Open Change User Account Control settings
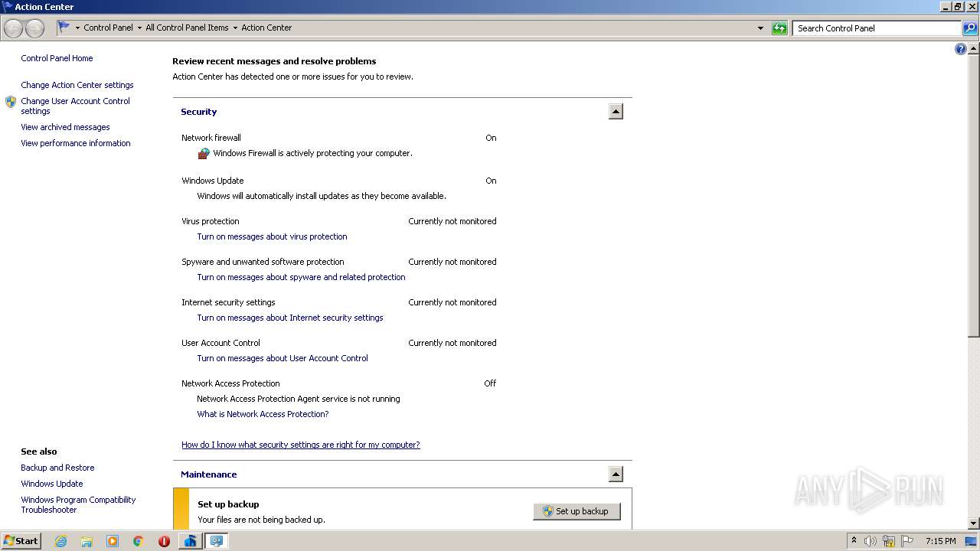 tap(75, 106)
